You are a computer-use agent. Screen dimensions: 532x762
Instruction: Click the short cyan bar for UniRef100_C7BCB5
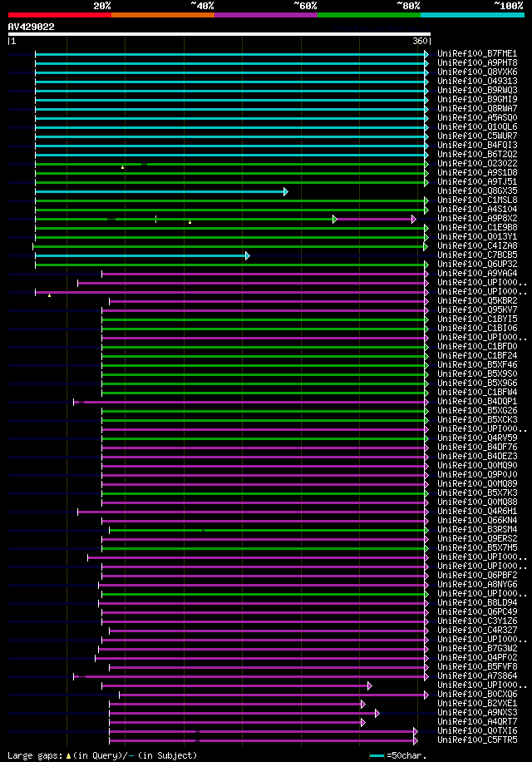pos(140,255)
